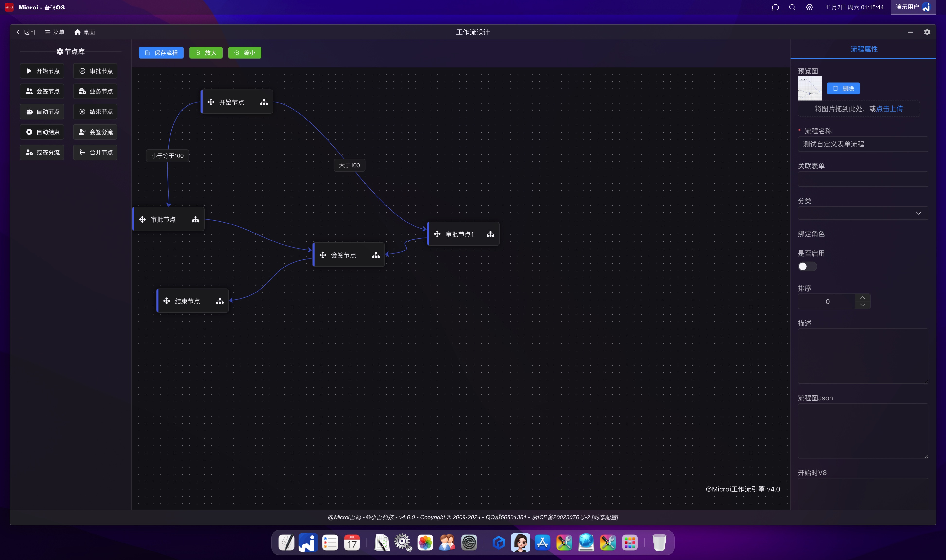Open the search icon in top menu bar
This screenshot has height=560, width=946.
click(792, 7)
